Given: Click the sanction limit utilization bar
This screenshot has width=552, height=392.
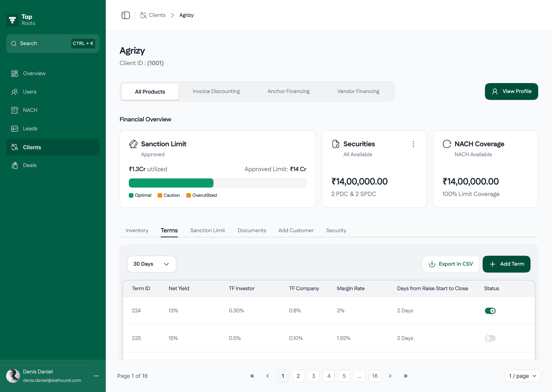Looking at the screenshot, I should (218, 183).
